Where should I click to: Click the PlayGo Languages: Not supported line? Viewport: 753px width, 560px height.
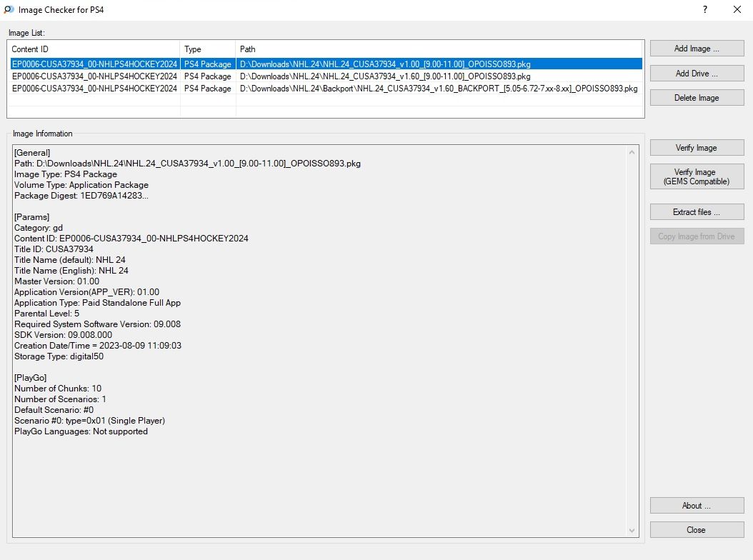81,431
